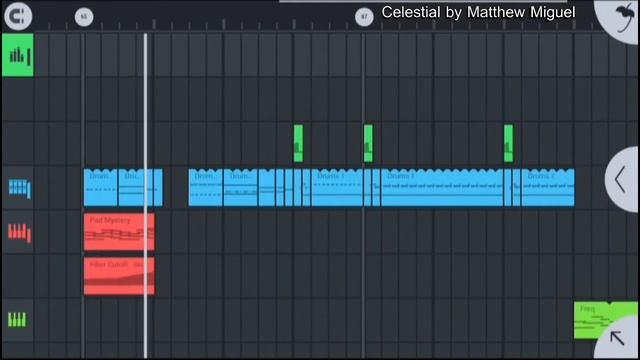Viewport: 640px width, 360px height.
Task: Select the small green clip at marker 97
Action: point(368,143)
